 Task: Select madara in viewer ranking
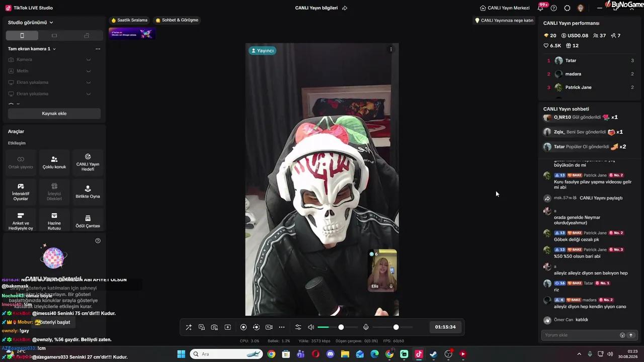(x=590, y=74)
